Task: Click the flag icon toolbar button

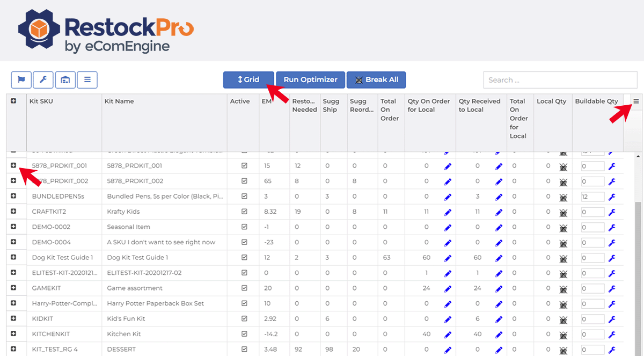Action: tap(21, 80)
